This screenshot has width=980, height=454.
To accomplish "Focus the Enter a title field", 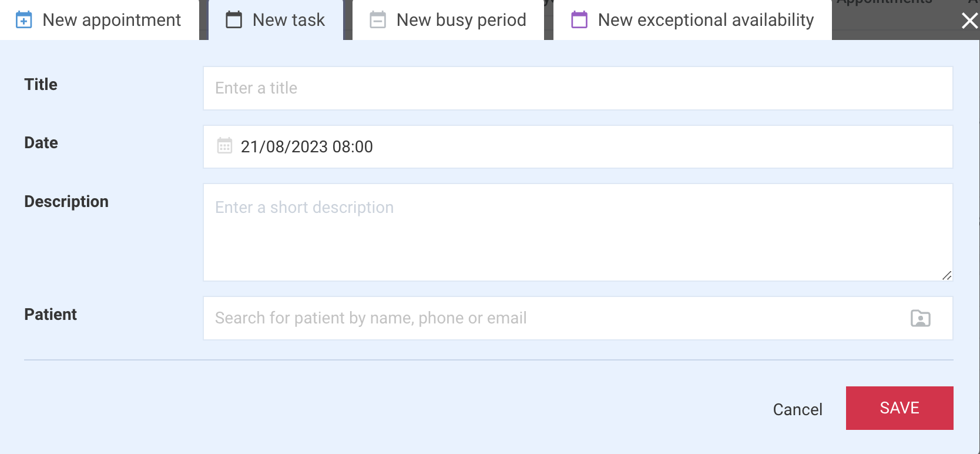I will [x=578, y=88].
